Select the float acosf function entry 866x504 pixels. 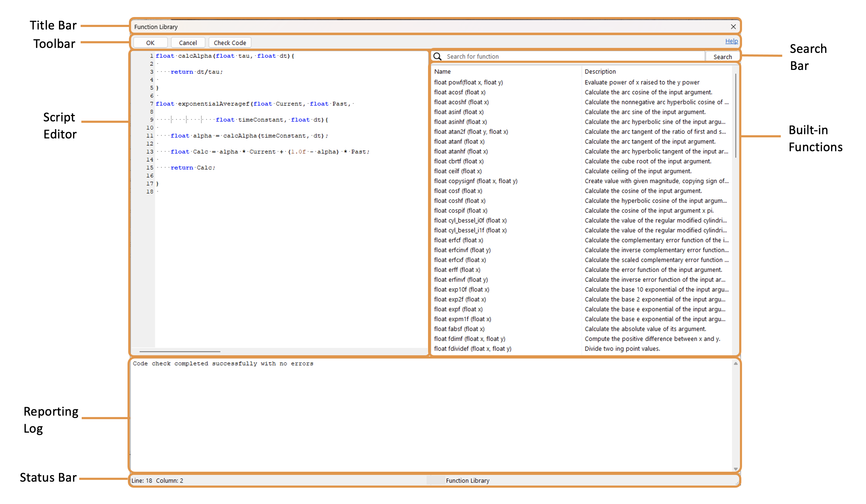[x=460, y=92]
